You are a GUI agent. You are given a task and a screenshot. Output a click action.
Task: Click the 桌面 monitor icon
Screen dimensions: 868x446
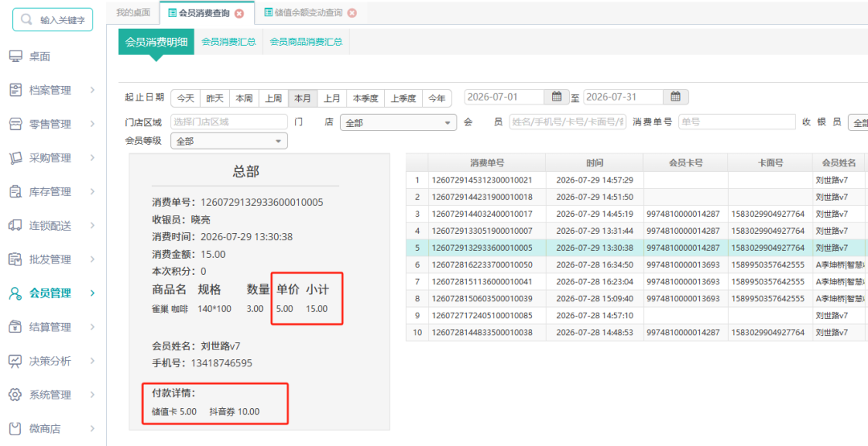15,56
